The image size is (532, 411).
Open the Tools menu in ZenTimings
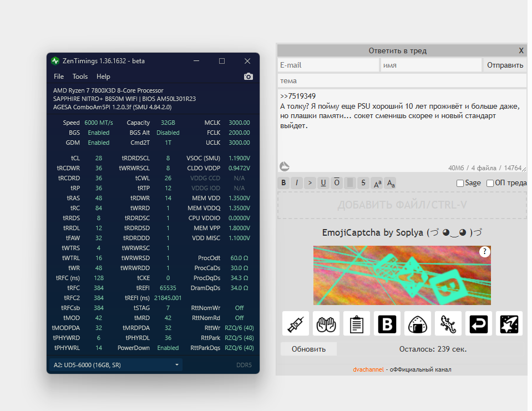80,77
